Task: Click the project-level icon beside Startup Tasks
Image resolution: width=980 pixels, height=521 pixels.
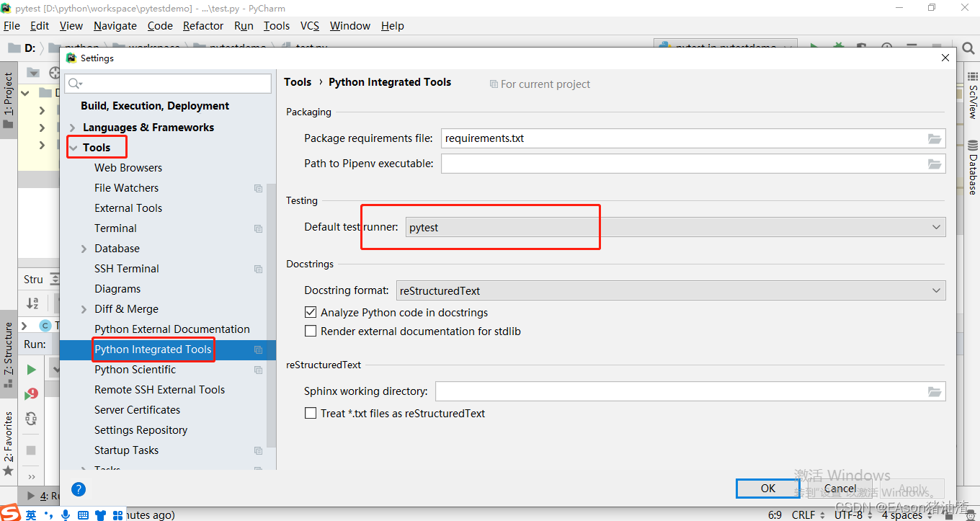Action: click(x=258, y=450)
